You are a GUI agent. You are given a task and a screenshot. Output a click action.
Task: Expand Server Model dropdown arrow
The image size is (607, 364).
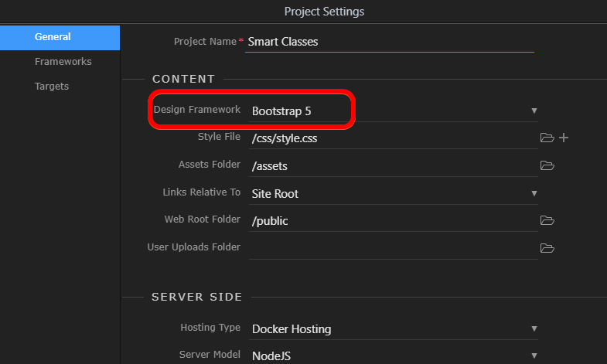pos(534,355)
